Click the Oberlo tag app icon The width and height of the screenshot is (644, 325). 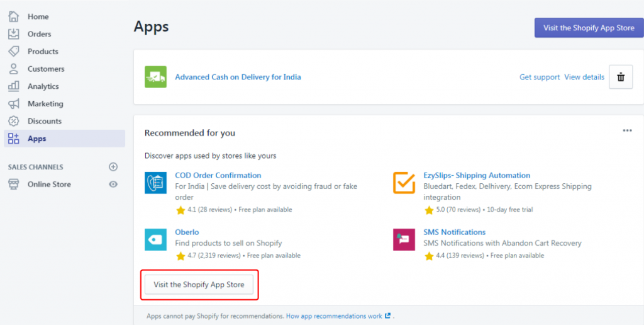coord(156,239)
